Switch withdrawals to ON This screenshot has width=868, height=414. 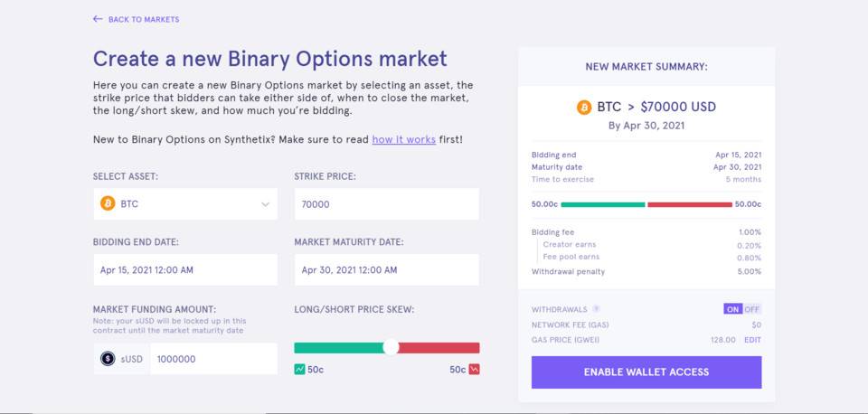click(733, 309)
